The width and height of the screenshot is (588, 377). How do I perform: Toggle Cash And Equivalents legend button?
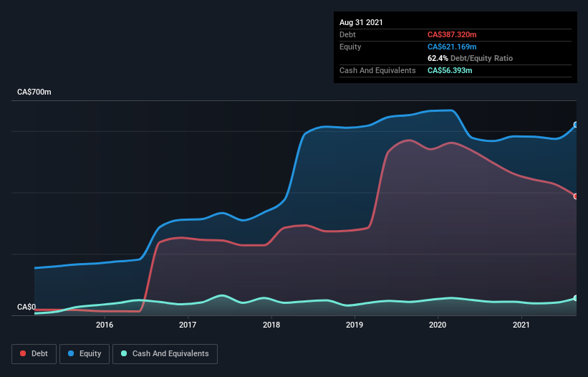(x=165, y=354)
